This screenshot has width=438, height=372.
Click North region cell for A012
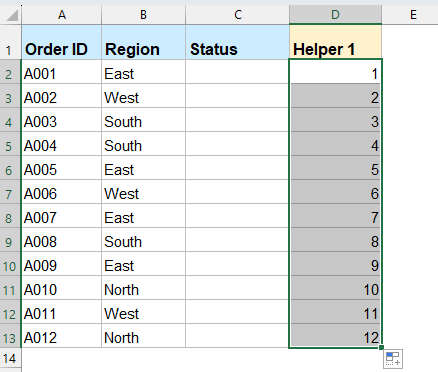(143, 336)
